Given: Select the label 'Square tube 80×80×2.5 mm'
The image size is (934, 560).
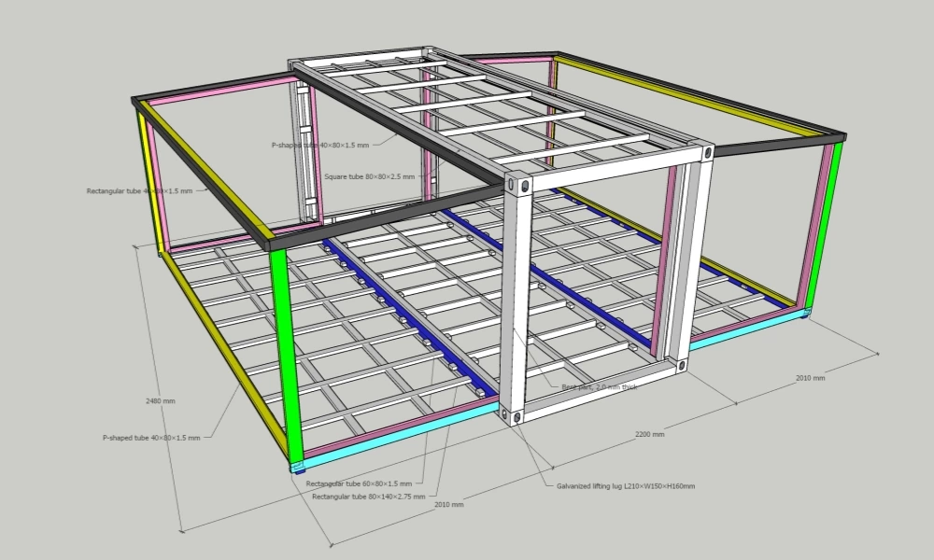Looking at the screenshot, I should (x=371, y=175).
